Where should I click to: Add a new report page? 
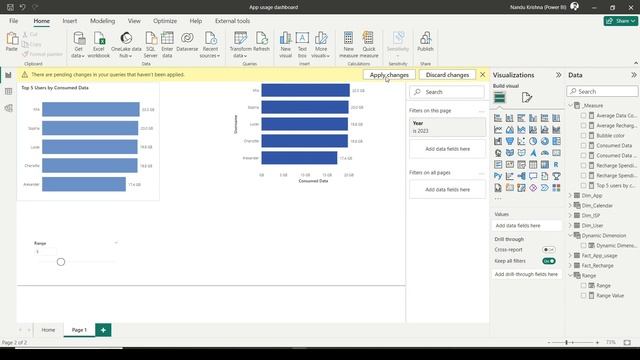[x=103, y=330]
